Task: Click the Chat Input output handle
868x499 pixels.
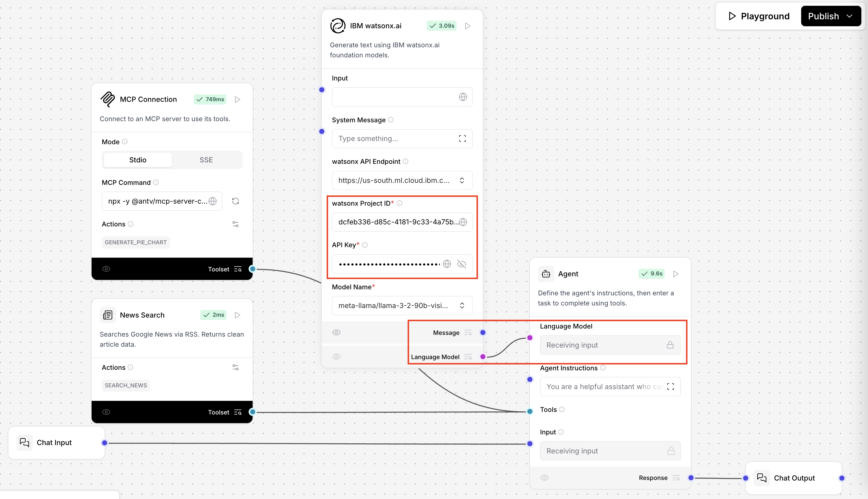Action: [105, 443]
